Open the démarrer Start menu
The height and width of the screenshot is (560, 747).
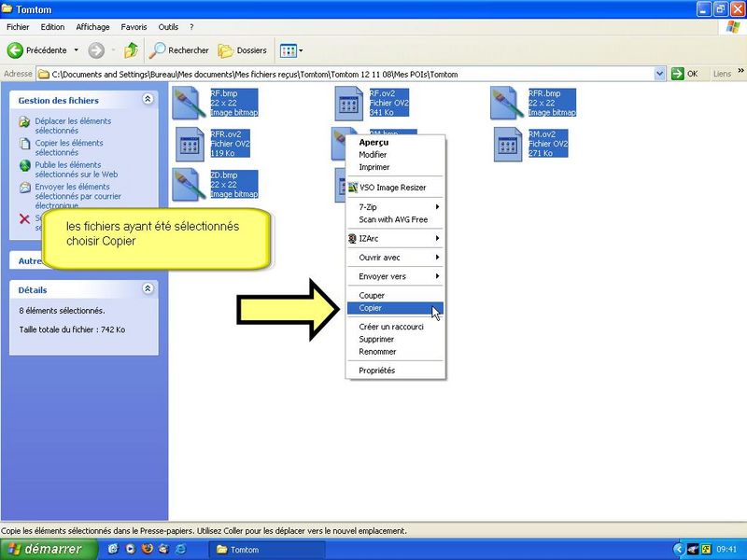click(x=49, y=549)
